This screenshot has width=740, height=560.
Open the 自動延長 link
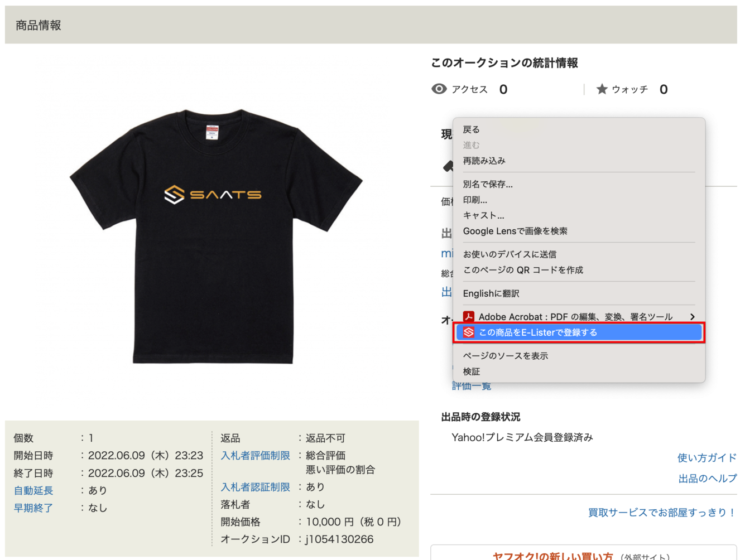click(x=33, y=491)
